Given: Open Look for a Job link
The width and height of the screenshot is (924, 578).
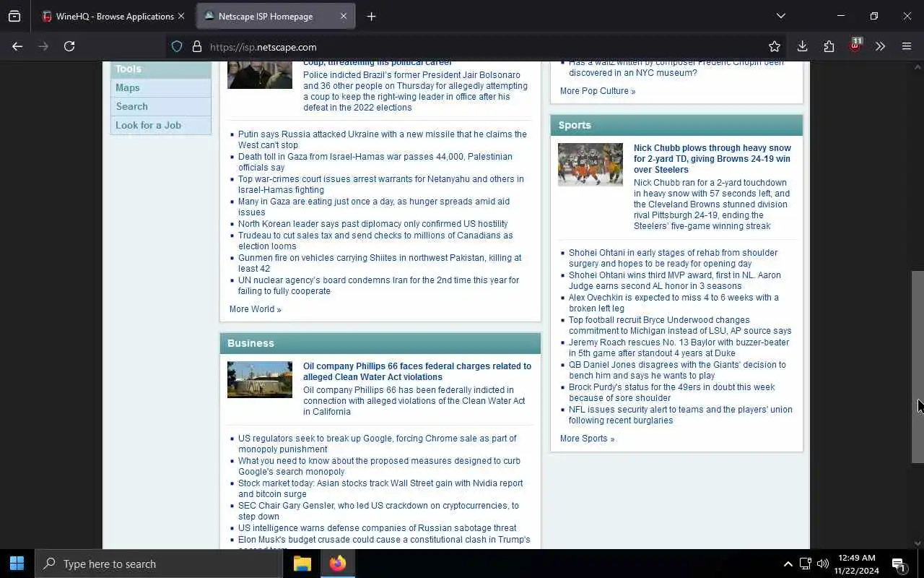Looking at the screenshot, I should 148,125.
